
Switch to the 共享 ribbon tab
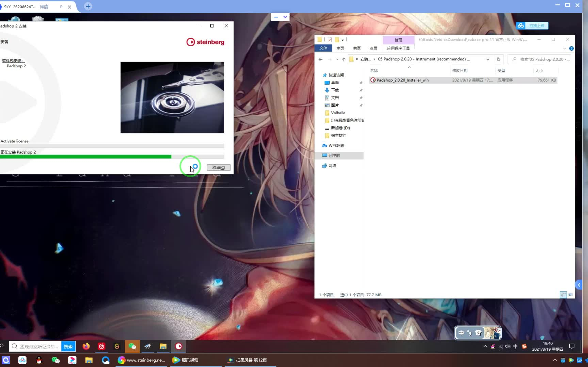click(357, 48)
